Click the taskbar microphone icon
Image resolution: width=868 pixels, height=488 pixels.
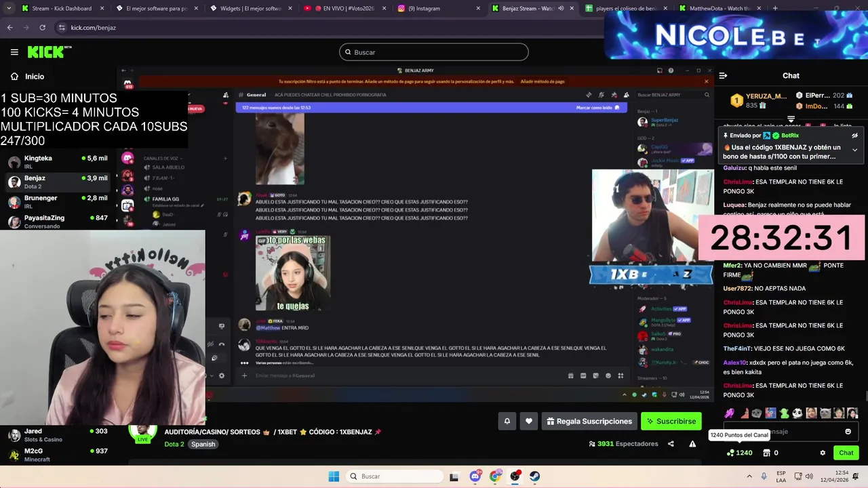[764, 476]
